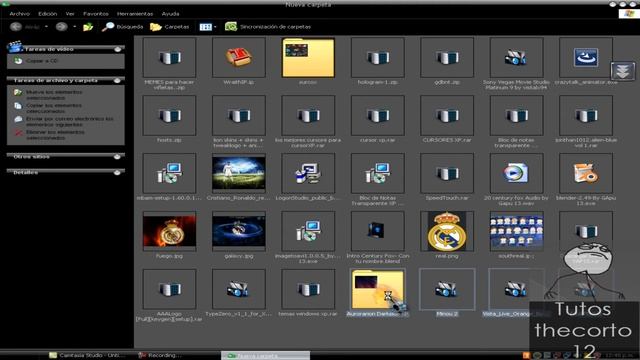Open the cursor folder thumbnail
Viewport: 640px width, 360px height.
pyautogui.click(x=308, y=58)
